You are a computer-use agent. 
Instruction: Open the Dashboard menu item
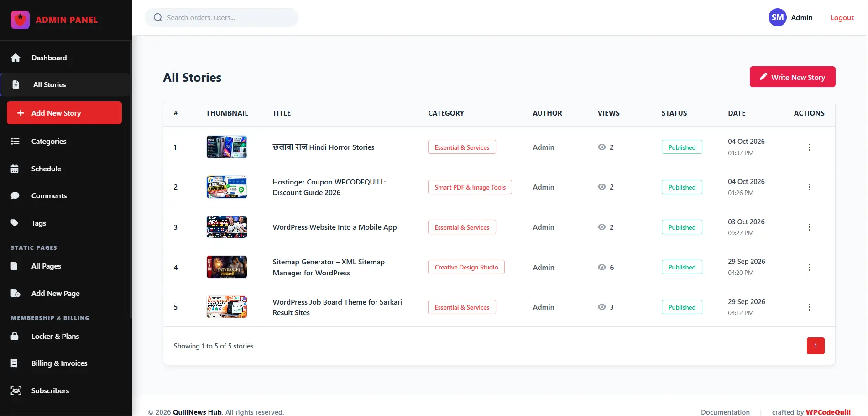pos(65,58)
